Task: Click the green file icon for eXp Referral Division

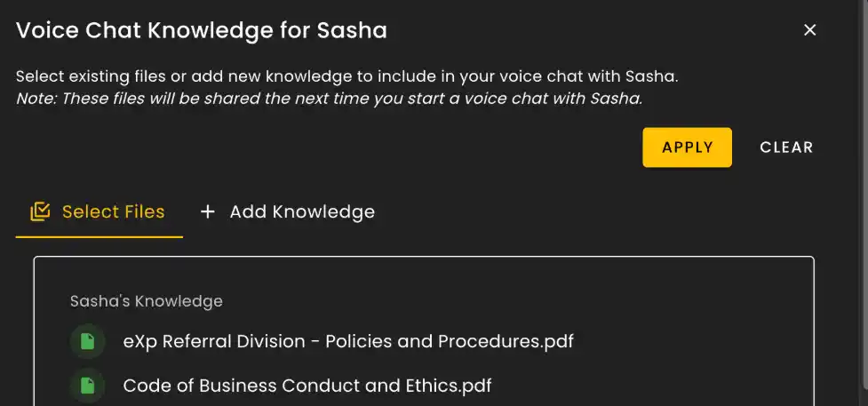Action: [87, 341]
